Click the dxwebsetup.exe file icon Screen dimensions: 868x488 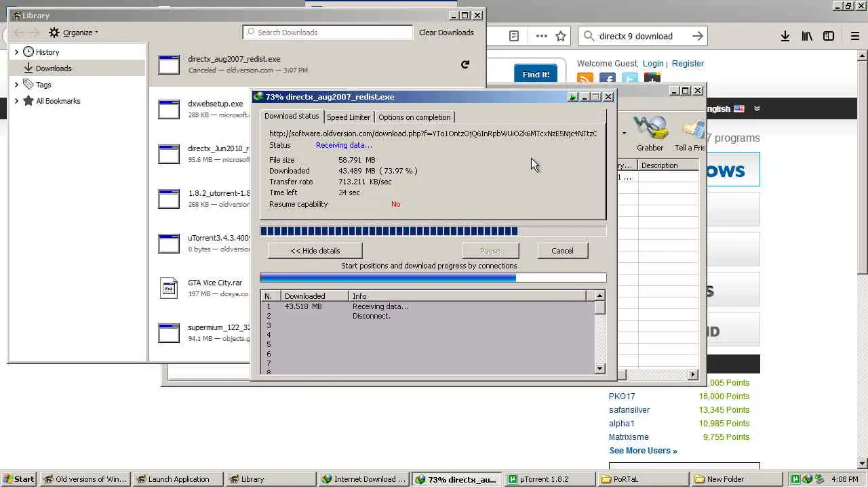point(169,109)
